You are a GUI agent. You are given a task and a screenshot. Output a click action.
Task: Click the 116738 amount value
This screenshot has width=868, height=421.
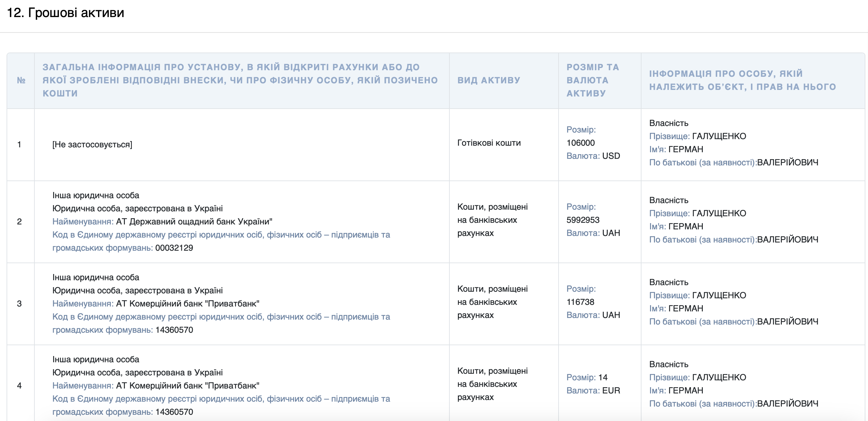[580, 302]
